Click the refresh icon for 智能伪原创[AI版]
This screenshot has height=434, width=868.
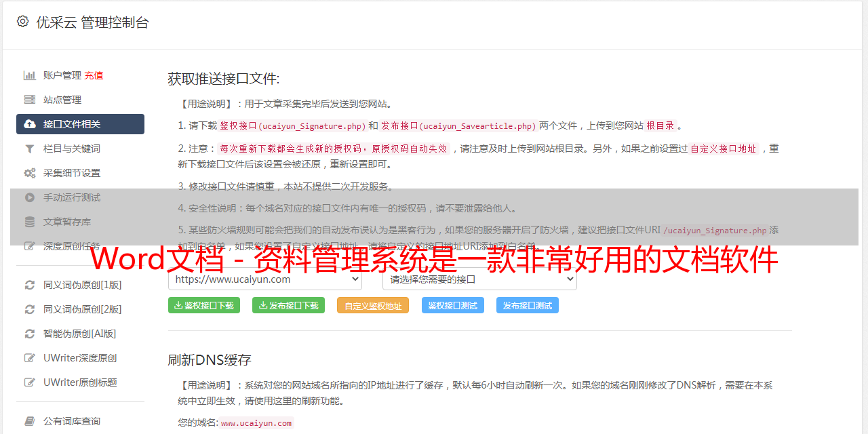(30, 334)
